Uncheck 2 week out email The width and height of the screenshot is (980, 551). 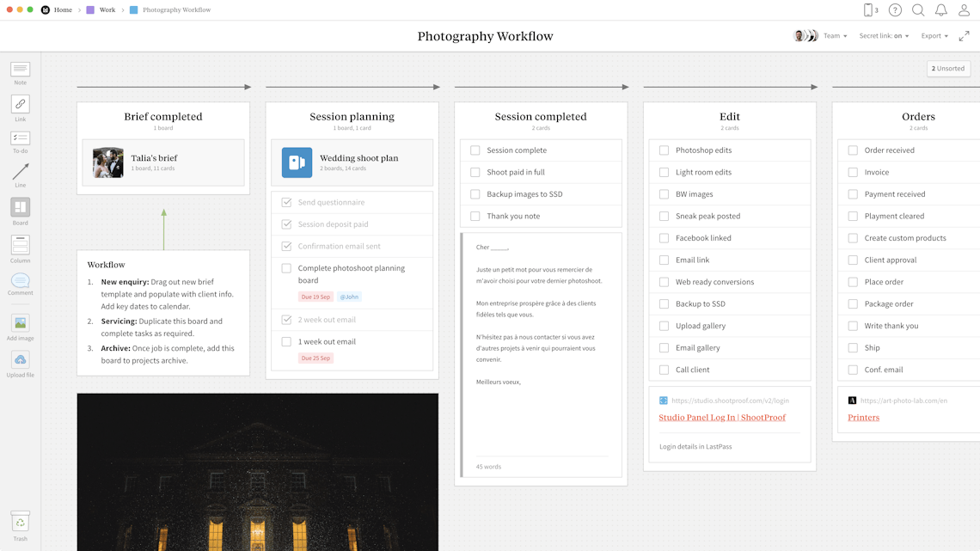[x=286, y=320]
